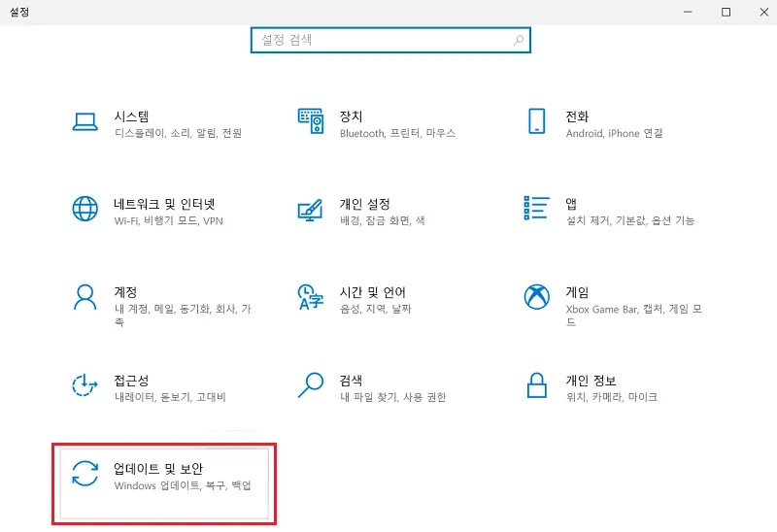Open the 네트워크 및 인터넷 title
This screenshot has width=777, height=532.
[x=164, y=204]
